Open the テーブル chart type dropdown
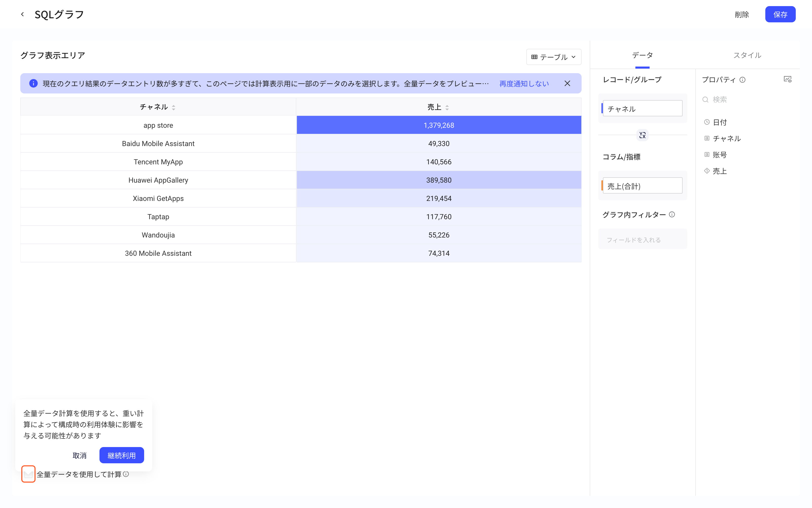 554,57
